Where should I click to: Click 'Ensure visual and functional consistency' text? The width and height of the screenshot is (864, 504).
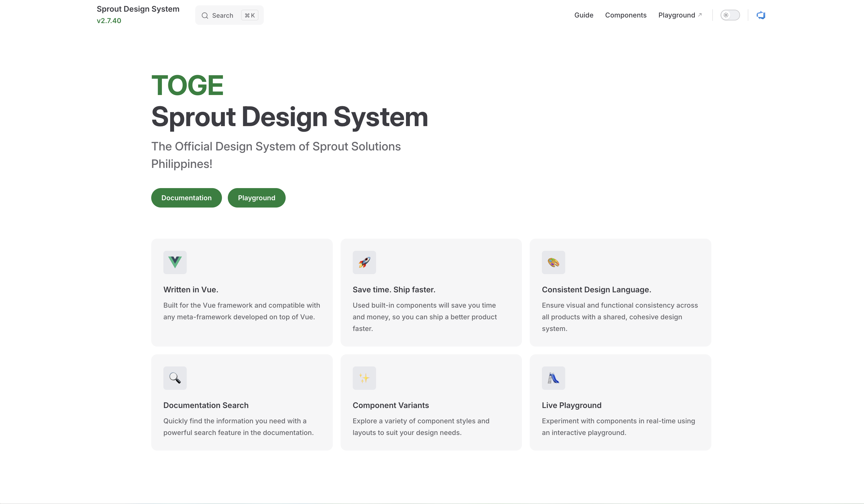coord(619,317)
